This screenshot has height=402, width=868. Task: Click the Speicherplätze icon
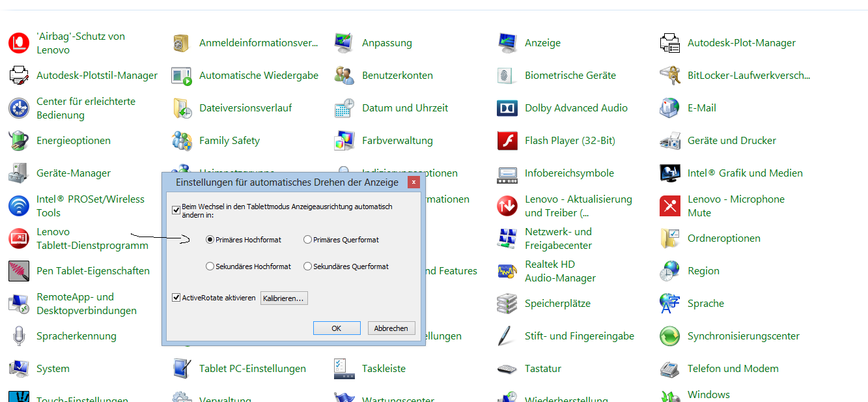507,304
